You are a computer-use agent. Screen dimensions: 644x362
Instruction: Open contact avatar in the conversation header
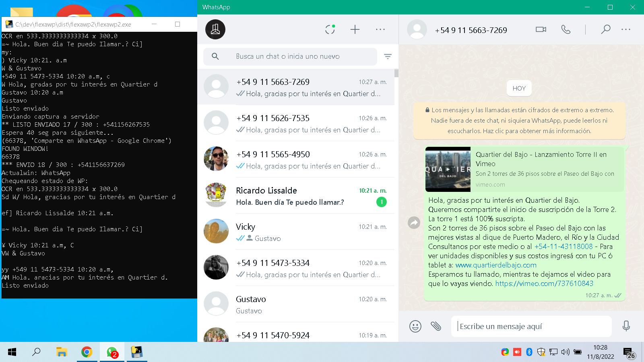(x=417, y=29)
